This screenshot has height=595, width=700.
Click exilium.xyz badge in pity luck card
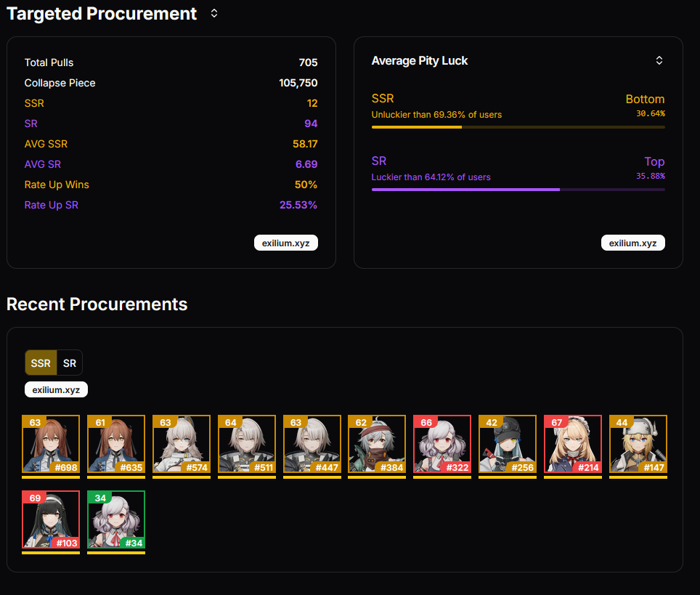click(x=632, y=243)
